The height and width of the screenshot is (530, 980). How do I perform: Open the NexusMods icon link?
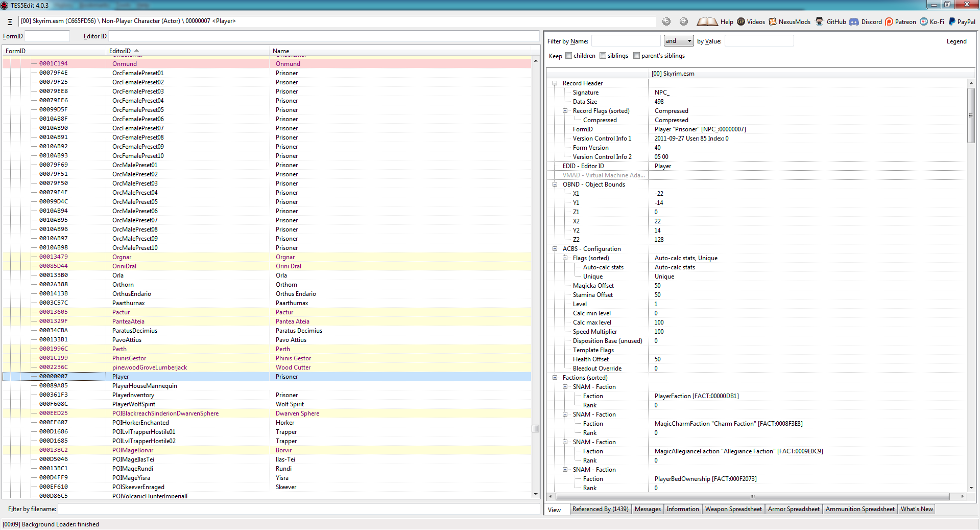(773, 21)
